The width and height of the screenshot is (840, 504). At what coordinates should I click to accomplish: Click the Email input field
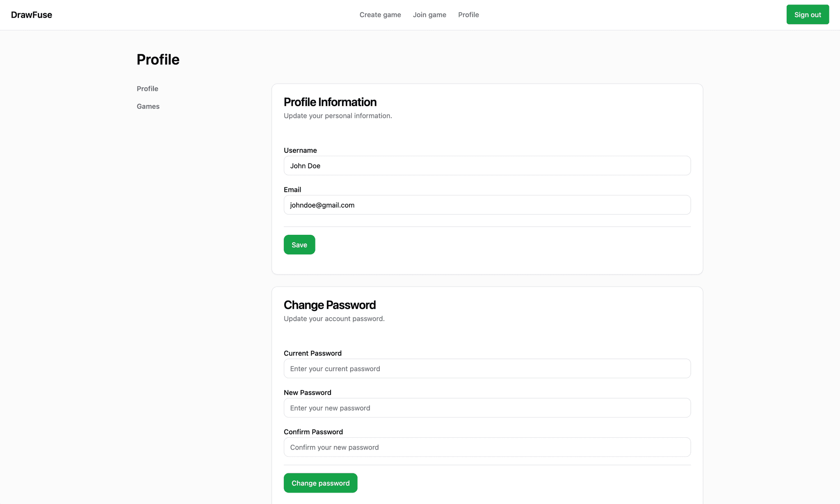click(x=487, y=205)
